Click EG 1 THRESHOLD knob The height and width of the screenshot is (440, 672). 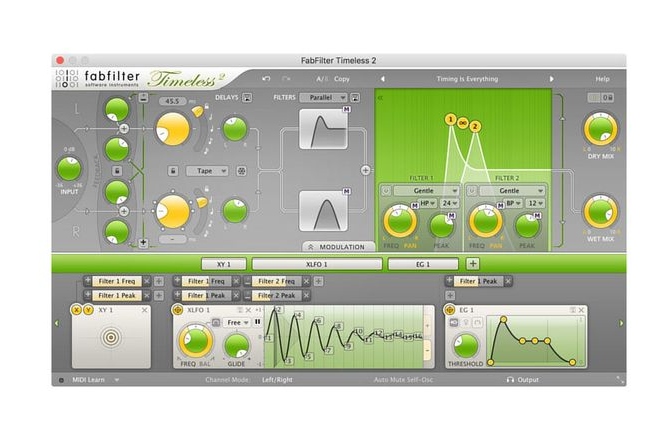pos(465,345)
